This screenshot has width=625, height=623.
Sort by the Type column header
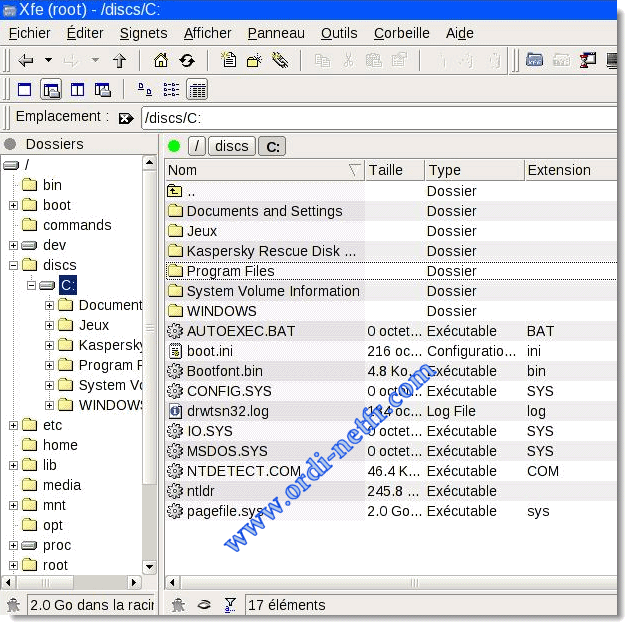tap(474, 170)
